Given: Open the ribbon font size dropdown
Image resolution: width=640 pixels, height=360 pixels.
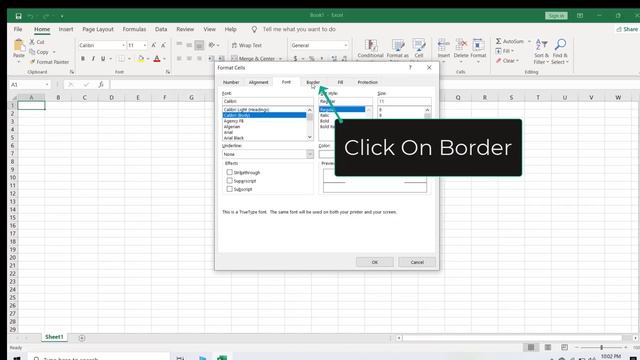Looking at the screenshot, I should 144,45.
